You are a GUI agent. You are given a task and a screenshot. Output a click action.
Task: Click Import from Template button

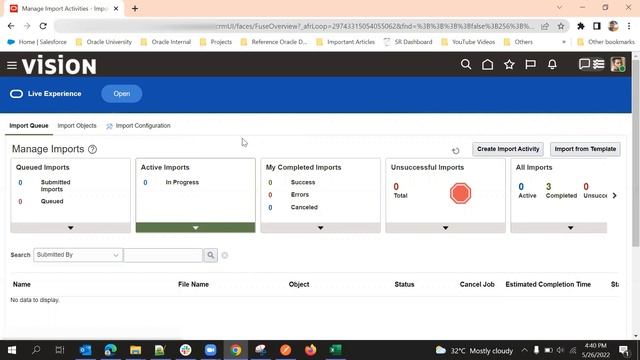pos(585,149)
